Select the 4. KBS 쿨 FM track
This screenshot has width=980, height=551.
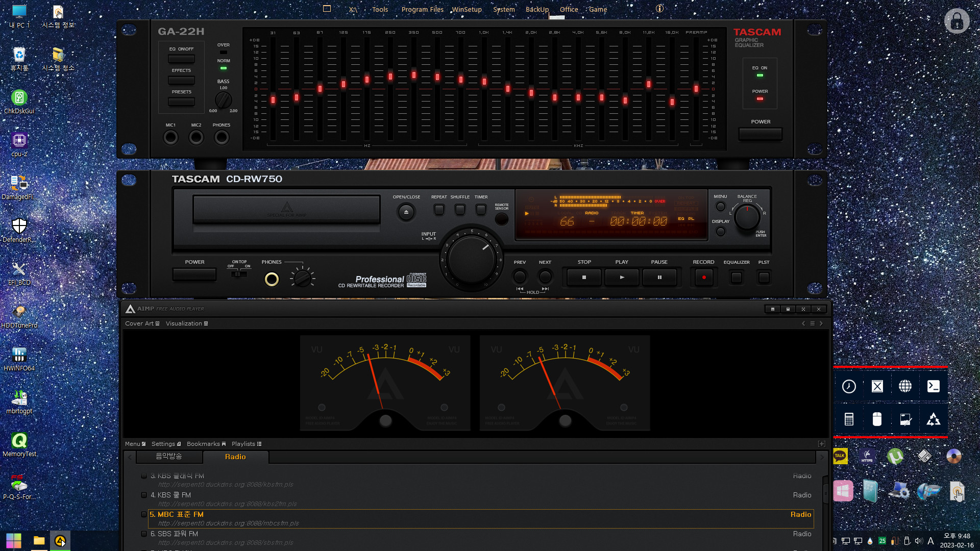(x=481, y=499)
